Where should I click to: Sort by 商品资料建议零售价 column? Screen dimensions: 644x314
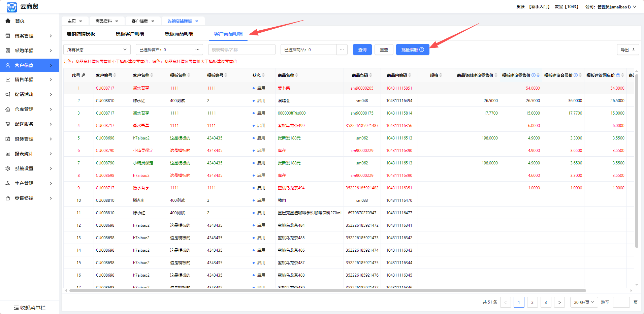[x=496, y=75]
